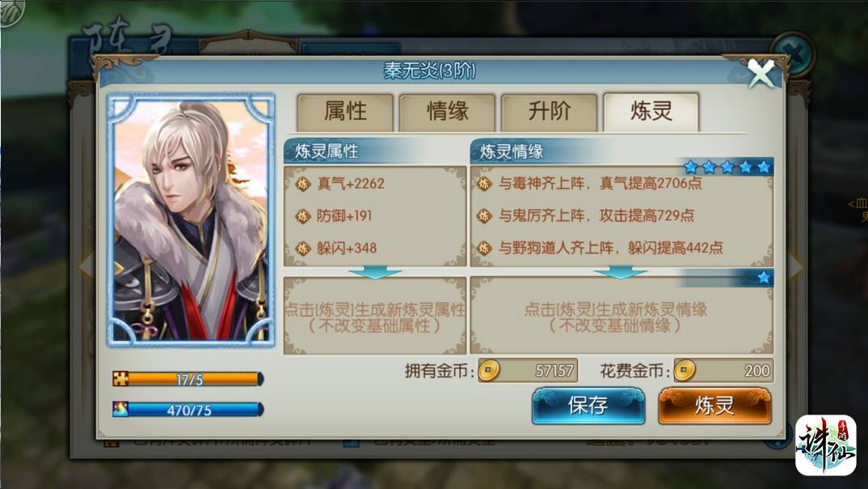Click the blue down arrow under 炼灵属性

pyautogui.click(x=375, y=272)
